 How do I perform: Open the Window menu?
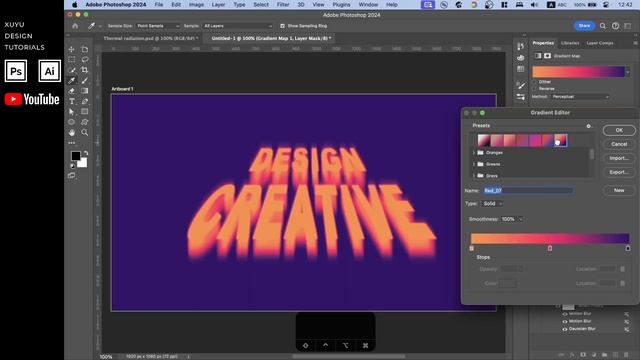coord(368,4)
